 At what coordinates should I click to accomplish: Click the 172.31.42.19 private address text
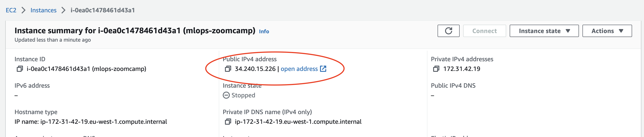tap(462, 69)
